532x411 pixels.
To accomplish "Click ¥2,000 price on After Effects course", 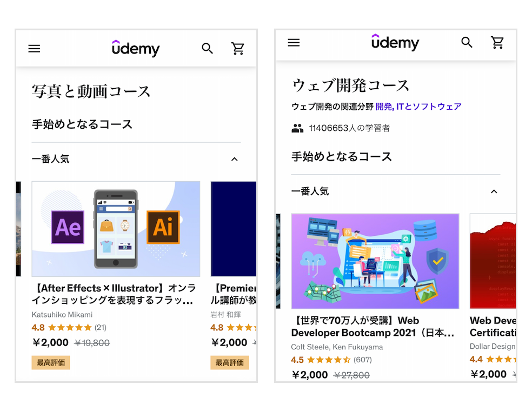I will [x=50, y=342].
